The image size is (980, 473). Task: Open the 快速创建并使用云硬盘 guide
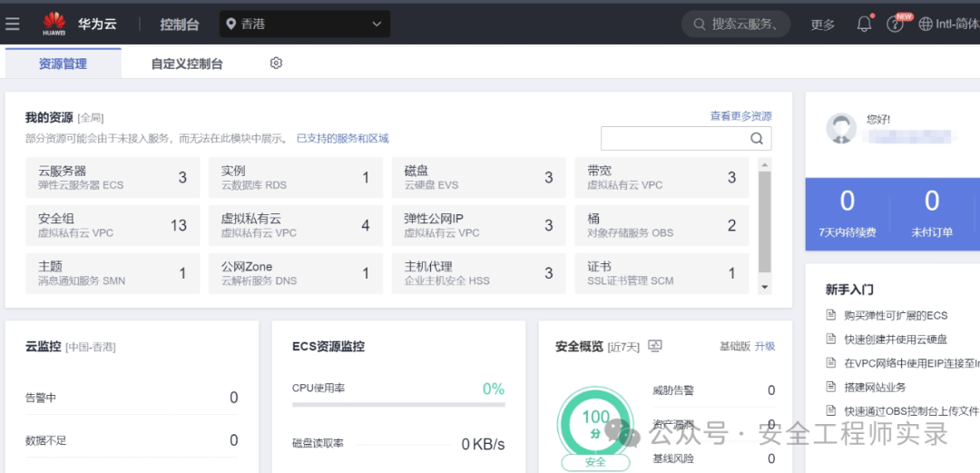(896, 340)
